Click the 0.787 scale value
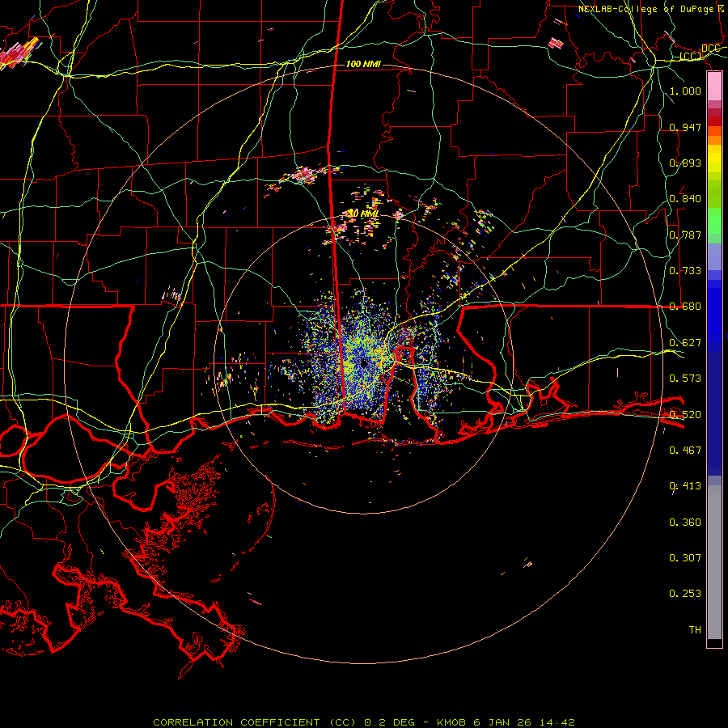728x728 pixels. 685,235
